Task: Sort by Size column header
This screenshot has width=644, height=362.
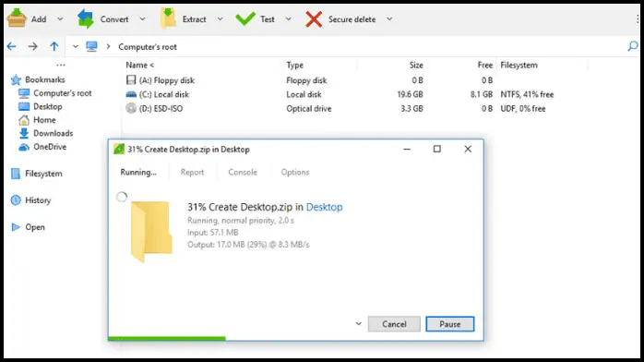Action: coord(416,65)
